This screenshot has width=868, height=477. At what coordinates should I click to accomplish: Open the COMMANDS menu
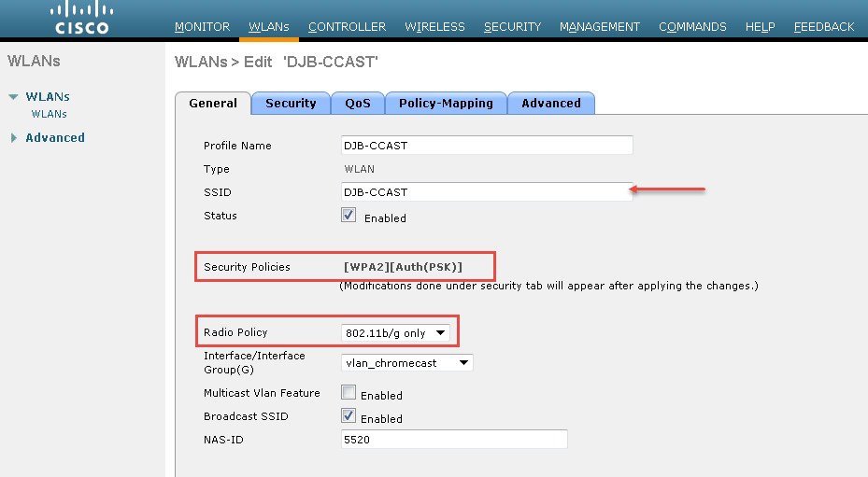[x=692, y=27]
